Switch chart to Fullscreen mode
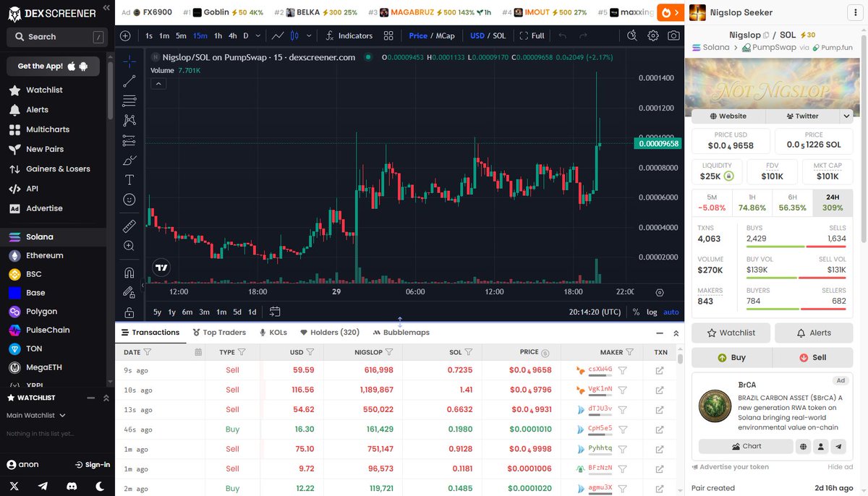 click(x=532, y=35)
